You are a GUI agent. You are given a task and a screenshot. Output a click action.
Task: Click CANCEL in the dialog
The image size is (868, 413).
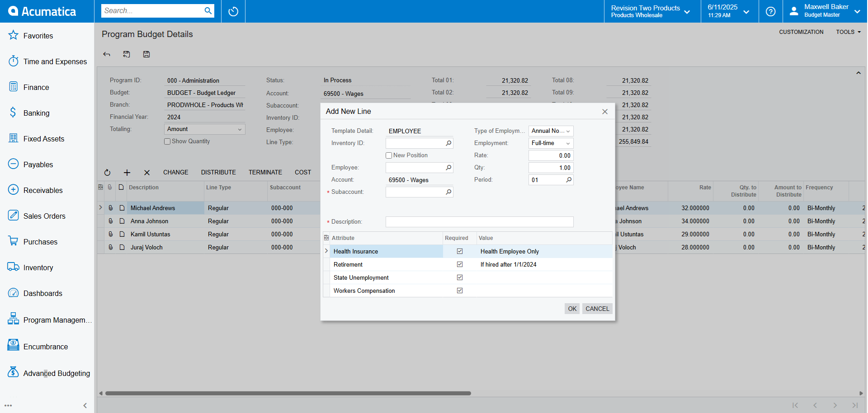597,309
